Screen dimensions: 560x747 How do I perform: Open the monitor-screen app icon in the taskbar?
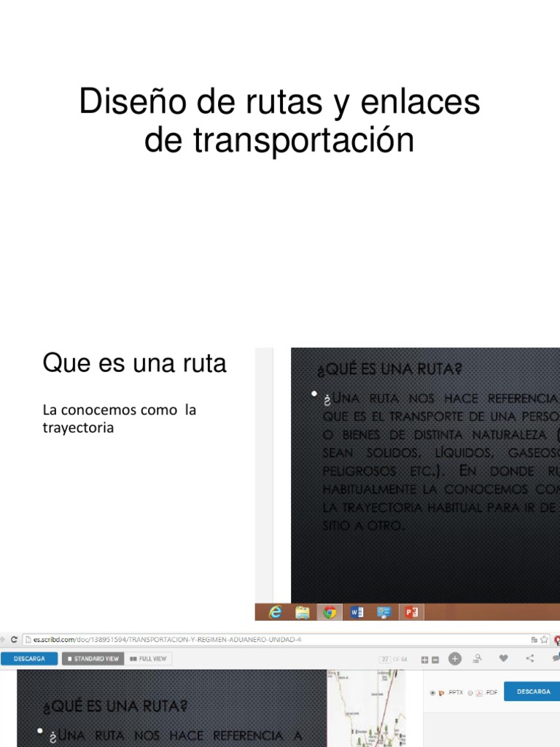(x=384, y=612)
